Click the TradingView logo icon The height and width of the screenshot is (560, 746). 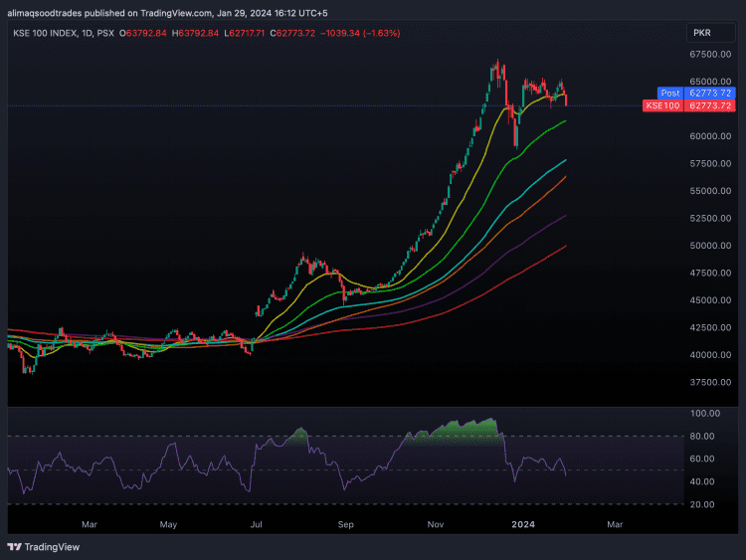click(14, 546)
